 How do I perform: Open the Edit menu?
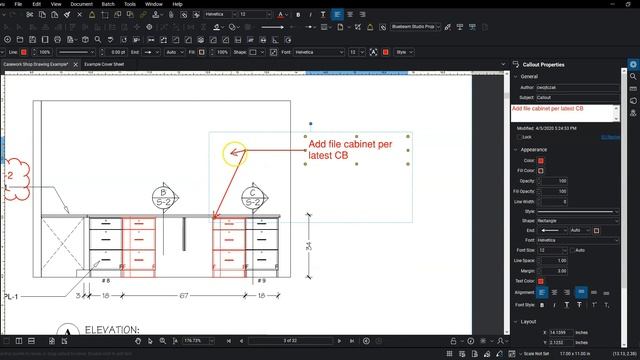point(37,4)
